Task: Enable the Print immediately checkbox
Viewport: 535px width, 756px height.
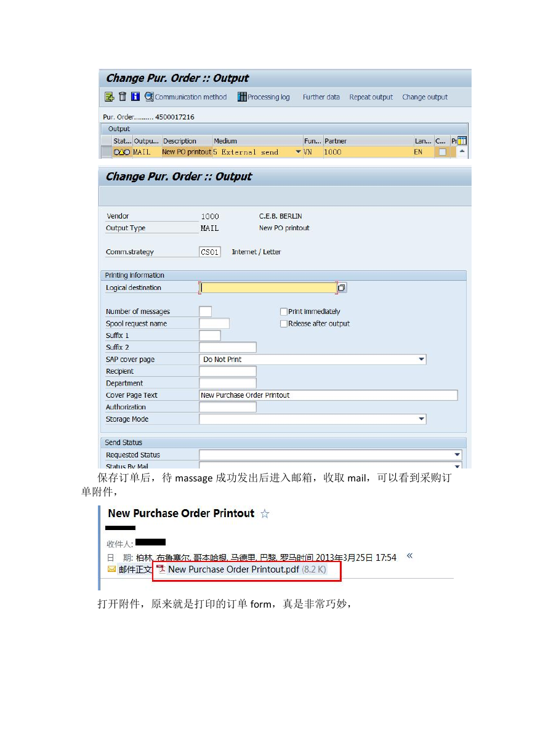Action: click(284, 312)
